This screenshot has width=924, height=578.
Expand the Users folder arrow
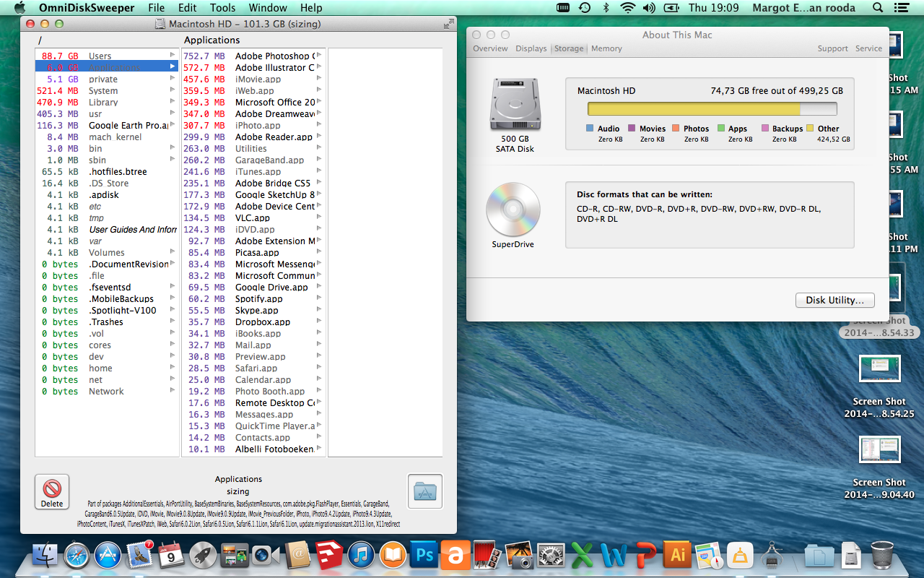click(173, 55)
